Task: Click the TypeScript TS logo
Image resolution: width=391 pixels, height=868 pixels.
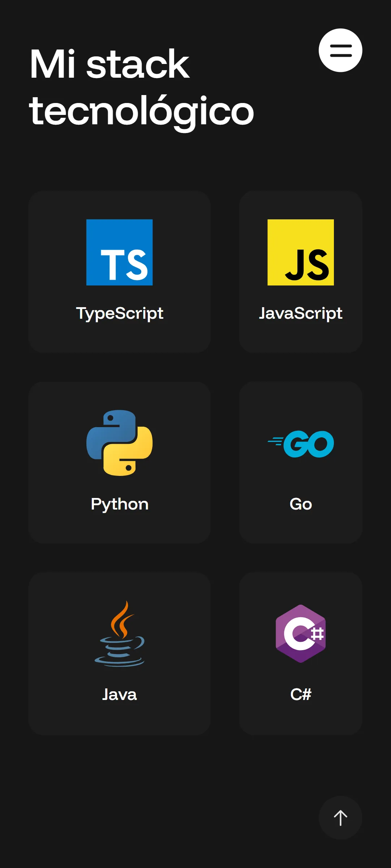Action: click(120, 252)
